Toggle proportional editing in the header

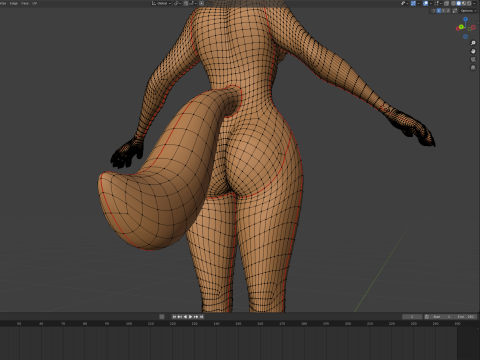point(202,3)
